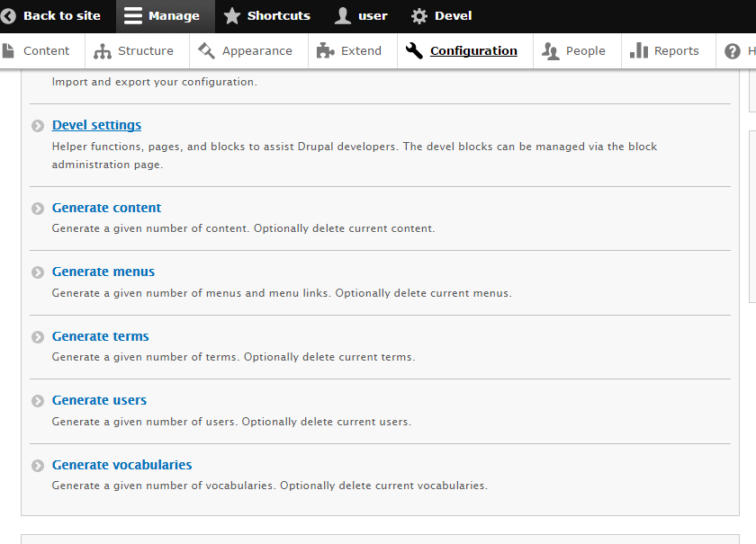This screenshot has height=544, width=756.
Task: Click the Manage hamburger icon
Action: (132, 16)
